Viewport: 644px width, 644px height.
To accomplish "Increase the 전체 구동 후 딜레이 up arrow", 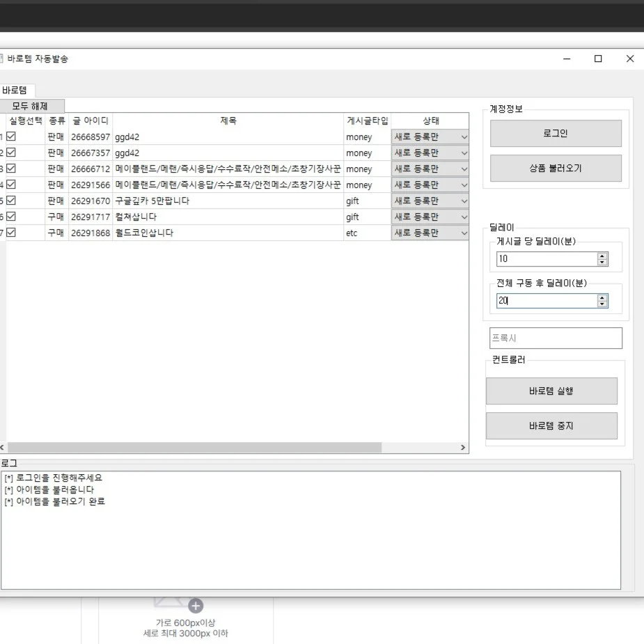I will [x=602, y=297].
